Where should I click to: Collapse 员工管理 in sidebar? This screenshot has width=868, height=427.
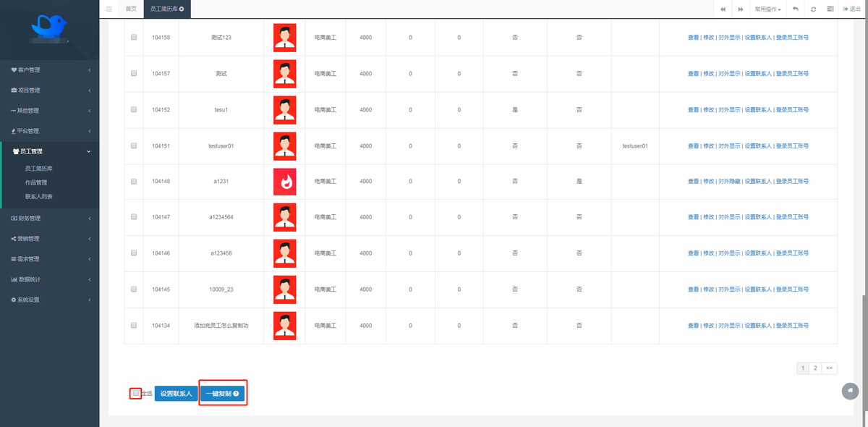coord(49,151)
